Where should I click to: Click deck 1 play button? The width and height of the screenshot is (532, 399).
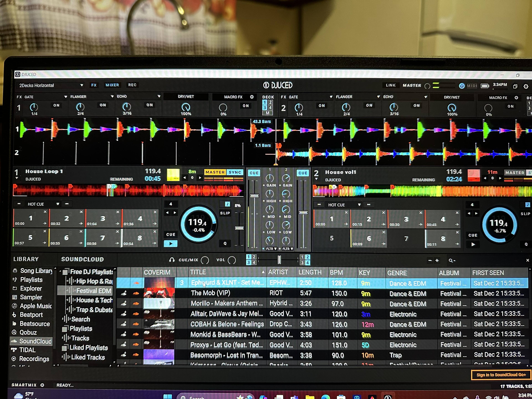coord(171,243)
